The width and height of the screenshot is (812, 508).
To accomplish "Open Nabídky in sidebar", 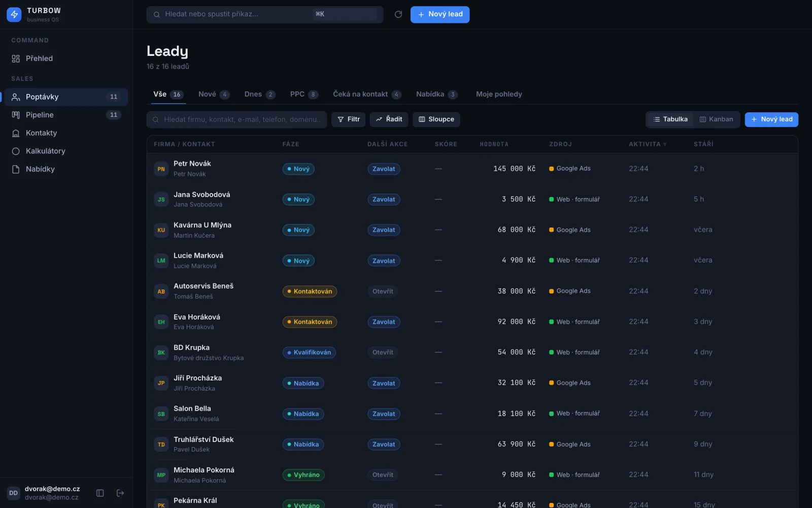I will (66, 169).
